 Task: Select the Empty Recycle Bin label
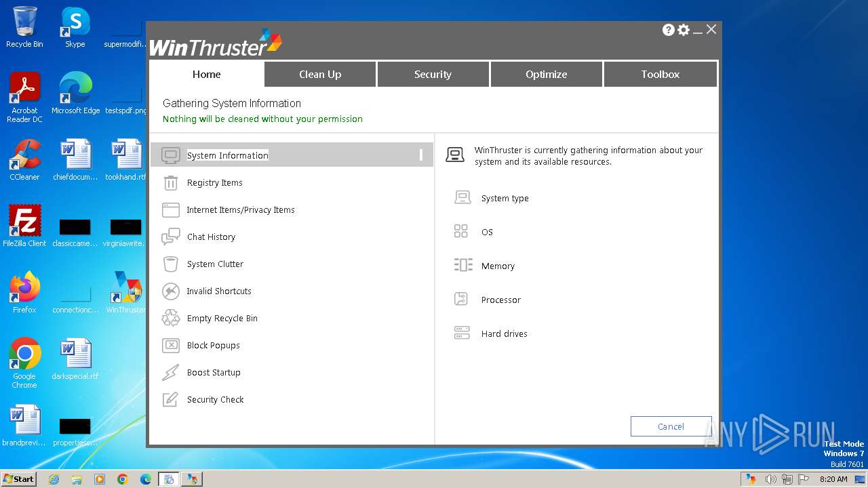point(222,319)
